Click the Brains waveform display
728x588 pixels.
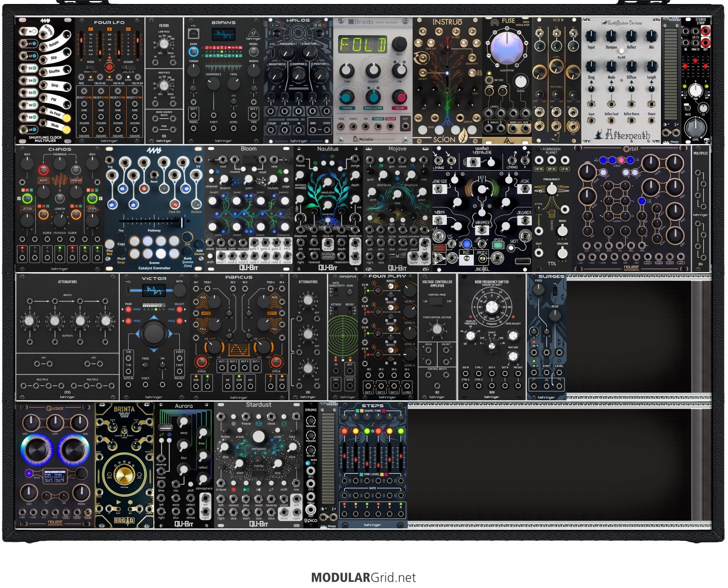(223, 35)
